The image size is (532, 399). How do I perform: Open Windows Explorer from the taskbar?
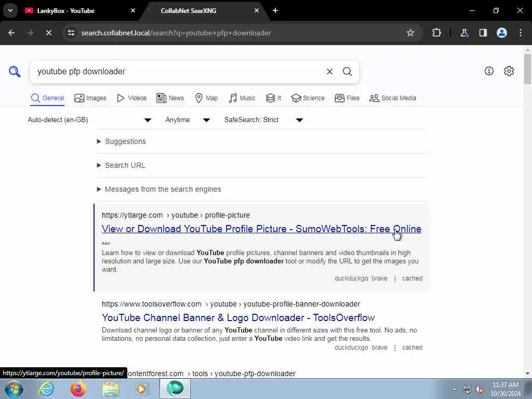pyautogui.click(x=111, y=389)
